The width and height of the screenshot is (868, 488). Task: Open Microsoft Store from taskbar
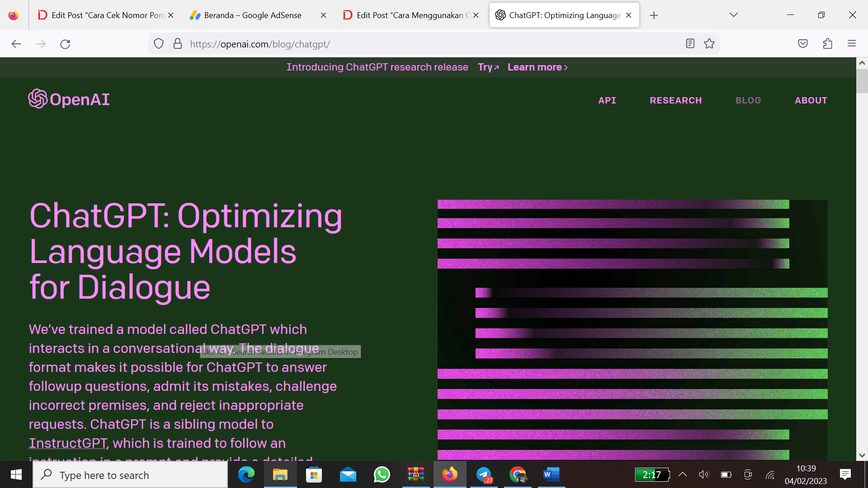pyautogui.click(x=314, y=474)
